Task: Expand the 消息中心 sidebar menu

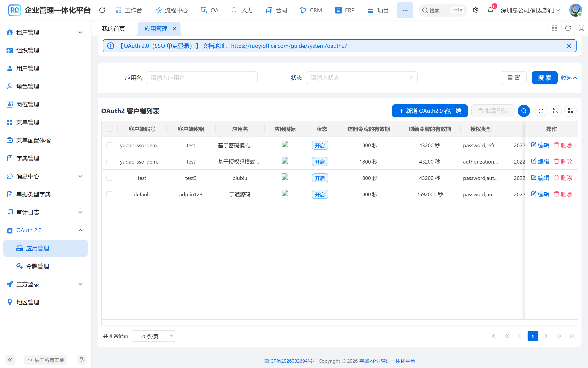Action: pyautogui.click(x=46, y=176)
